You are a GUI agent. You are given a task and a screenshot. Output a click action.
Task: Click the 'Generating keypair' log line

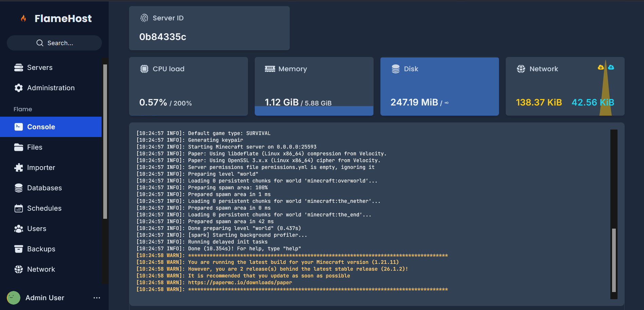(x=190, y=140)
